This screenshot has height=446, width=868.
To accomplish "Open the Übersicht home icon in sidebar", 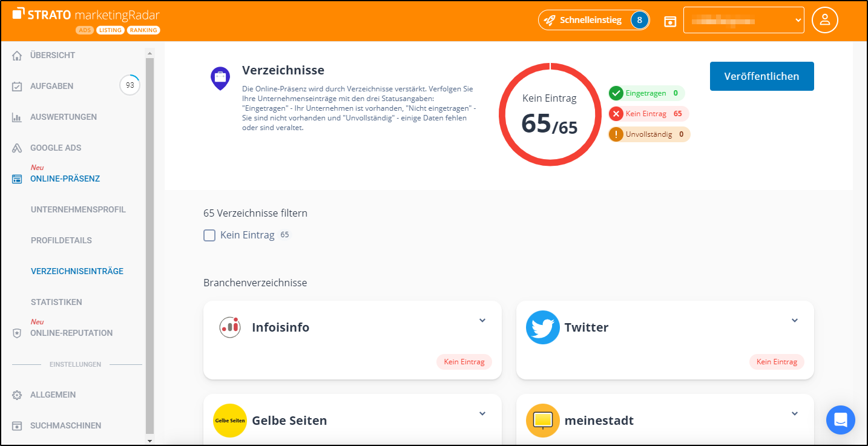I will click(16, 55).
